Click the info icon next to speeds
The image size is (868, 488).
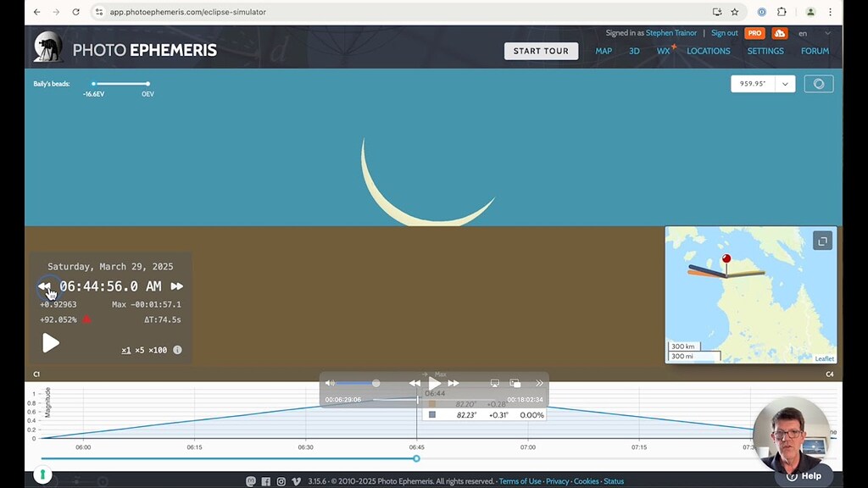click(x=177, y=350)
